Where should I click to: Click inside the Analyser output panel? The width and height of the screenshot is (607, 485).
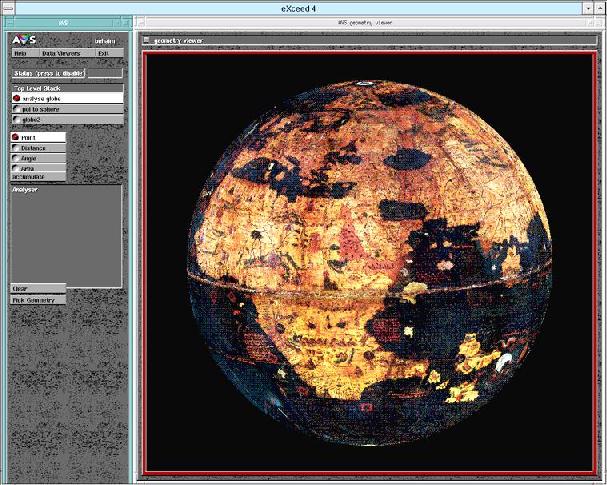click(x=66, y=236)
